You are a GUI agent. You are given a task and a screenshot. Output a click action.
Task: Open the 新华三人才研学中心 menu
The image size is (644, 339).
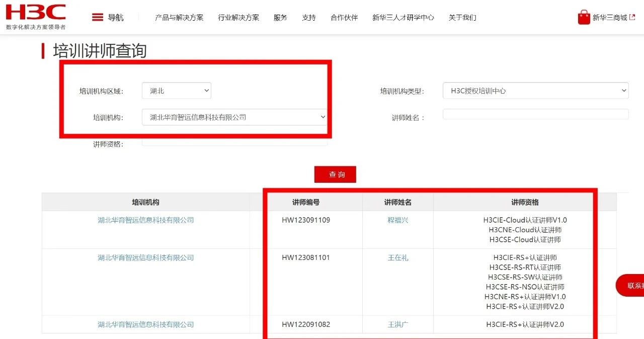(x=403, y=18)
